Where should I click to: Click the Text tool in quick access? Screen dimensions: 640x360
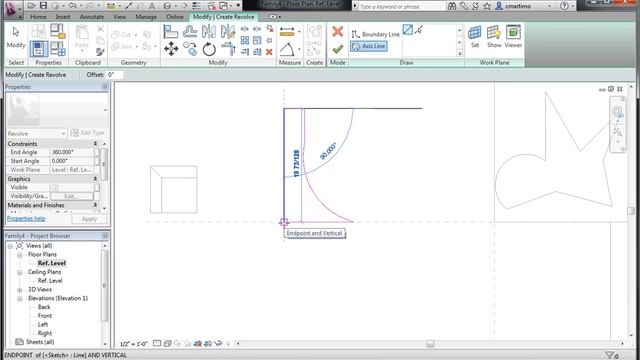point(152,6)
